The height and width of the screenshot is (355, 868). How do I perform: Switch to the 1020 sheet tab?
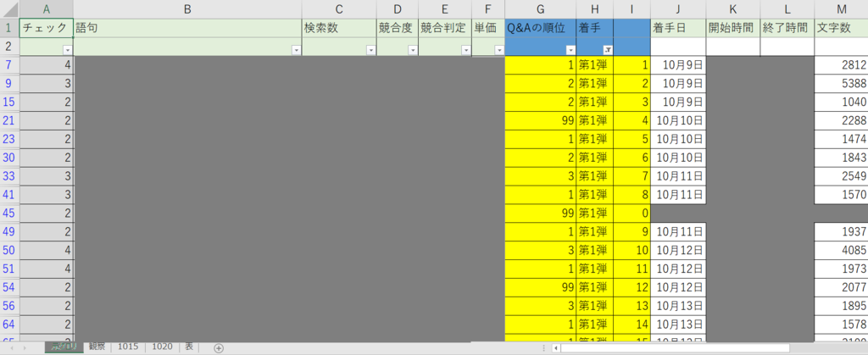point(162,347)
